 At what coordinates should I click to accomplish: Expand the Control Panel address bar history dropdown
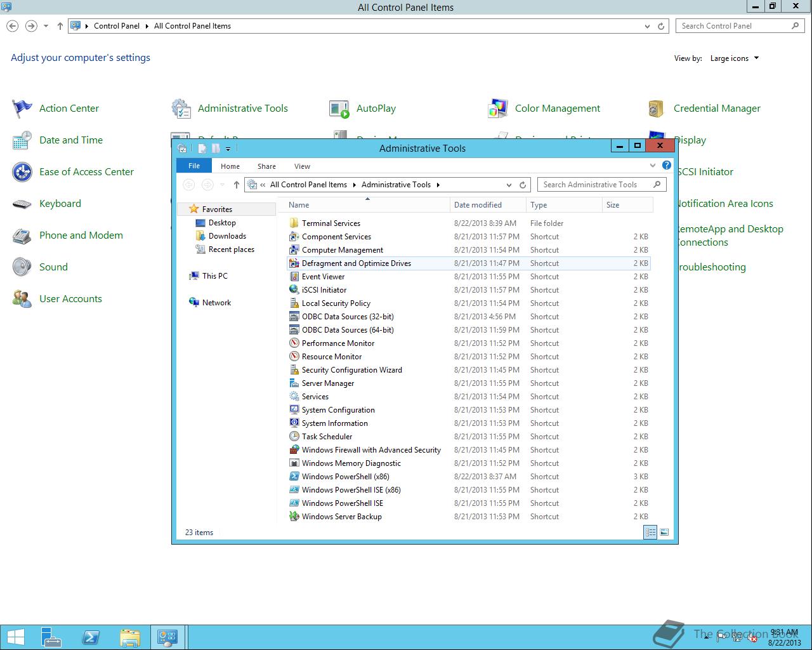(x=647, y=26)
